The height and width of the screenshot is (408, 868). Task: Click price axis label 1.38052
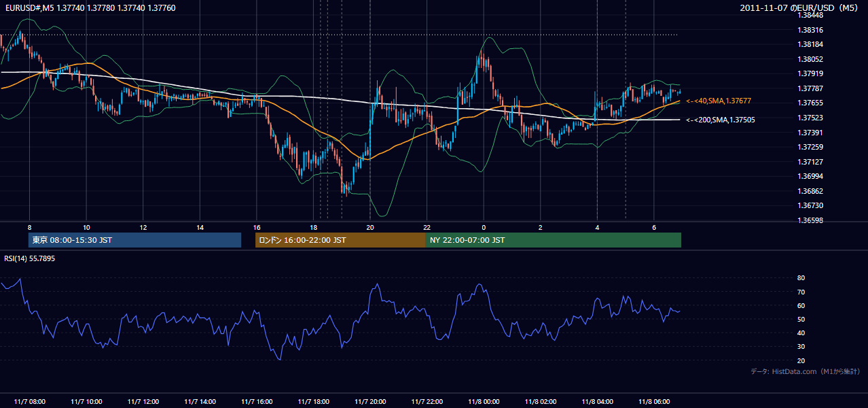[810, 59]
